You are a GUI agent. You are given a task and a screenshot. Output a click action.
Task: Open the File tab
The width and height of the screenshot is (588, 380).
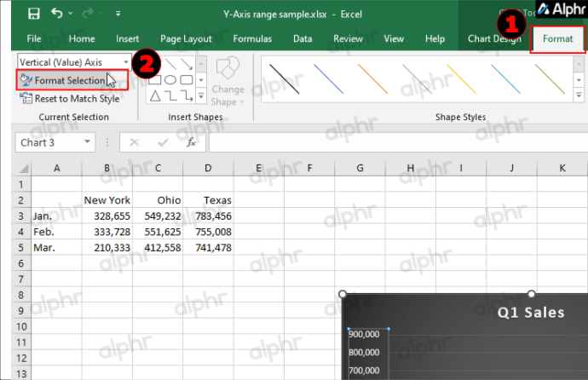pos(34,38)
